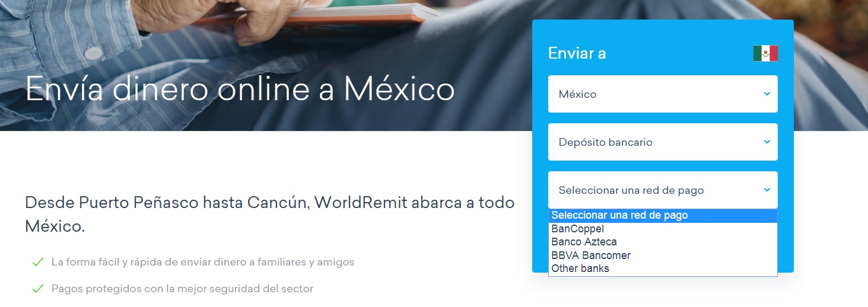Pick BBVA Bancomer as the payment network

590,255
